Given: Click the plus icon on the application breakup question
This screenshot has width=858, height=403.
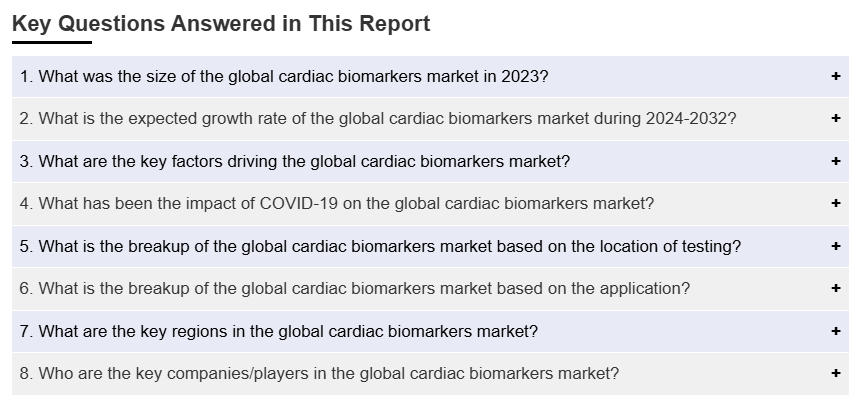Looking at the screenshot, I should [835, 288].
